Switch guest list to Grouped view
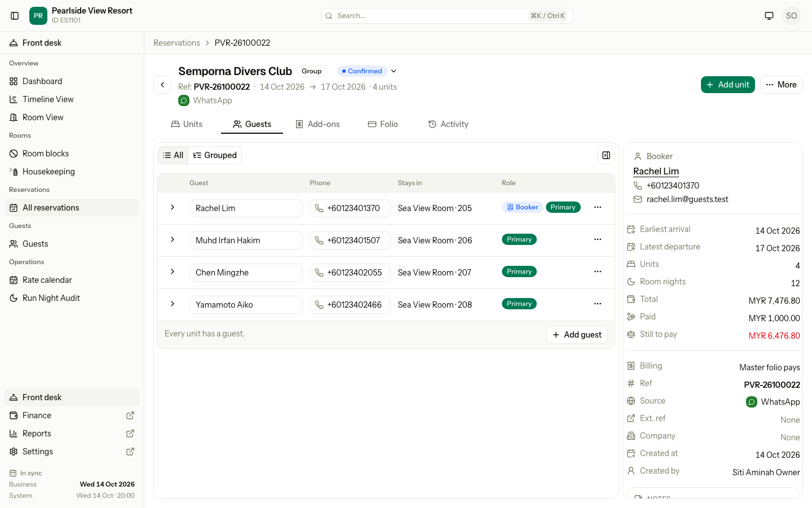 215,155
